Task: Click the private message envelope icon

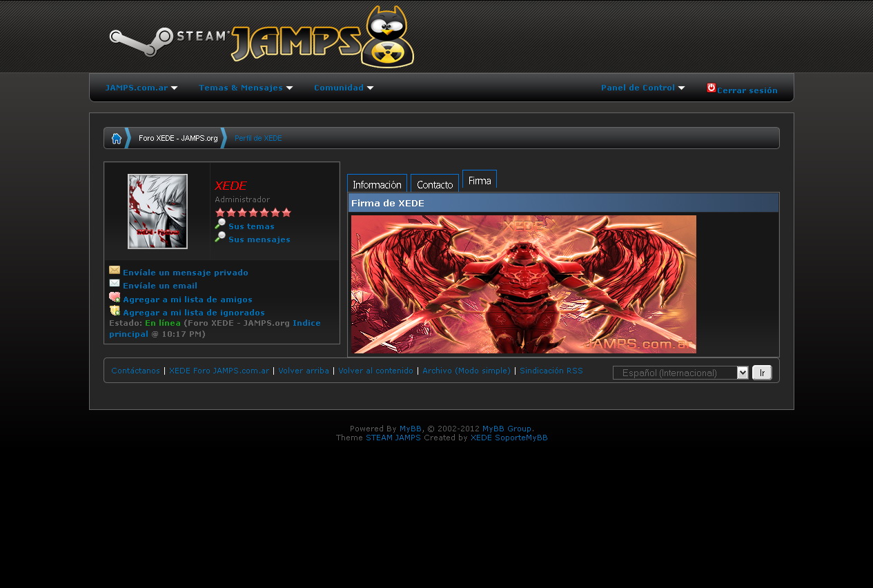Action: pos(115,271)
